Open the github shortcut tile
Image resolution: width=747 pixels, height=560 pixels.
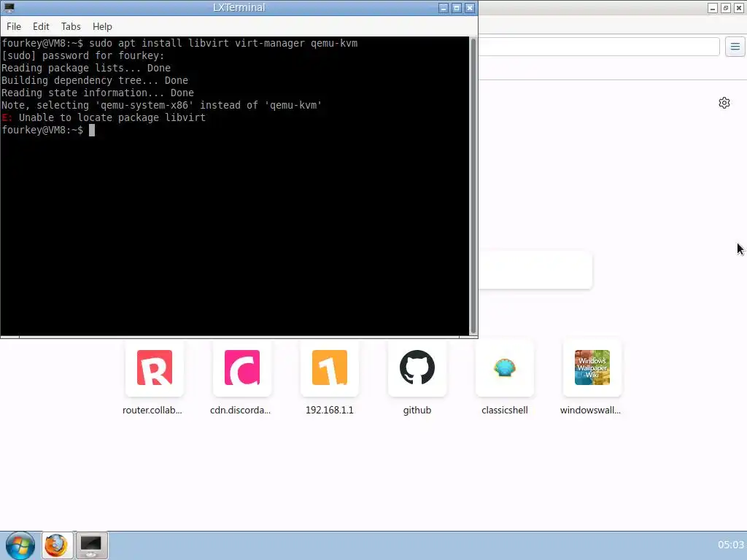tap(417, 367)
